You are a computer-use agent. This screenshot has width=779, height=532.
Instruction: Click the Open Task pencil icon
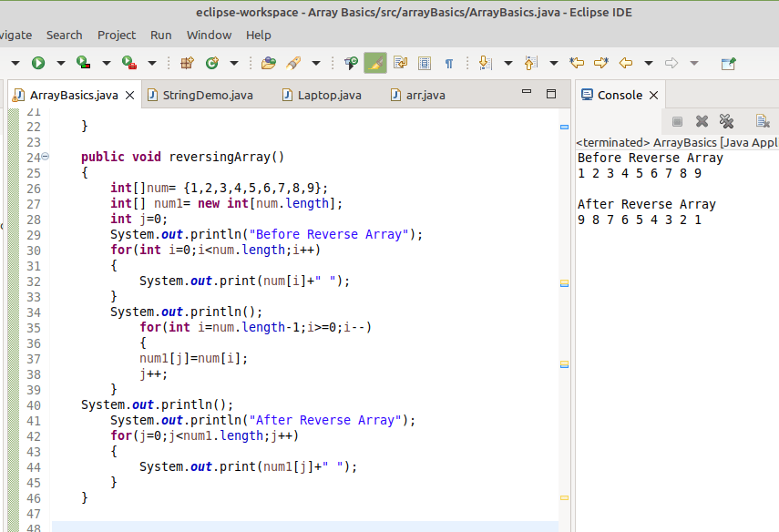click(x=293, y=63)
